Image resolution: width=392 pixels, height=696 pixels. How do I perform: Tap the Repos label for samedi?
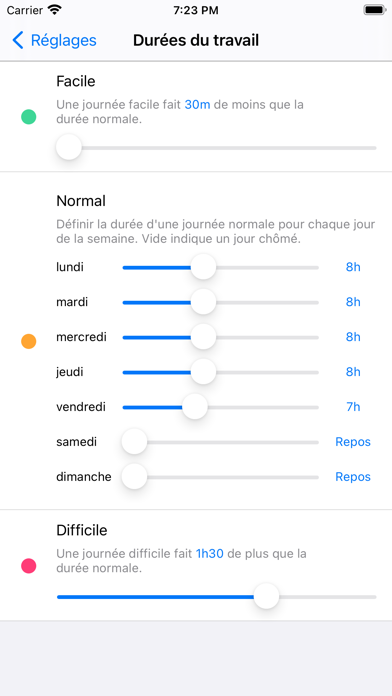353,442
